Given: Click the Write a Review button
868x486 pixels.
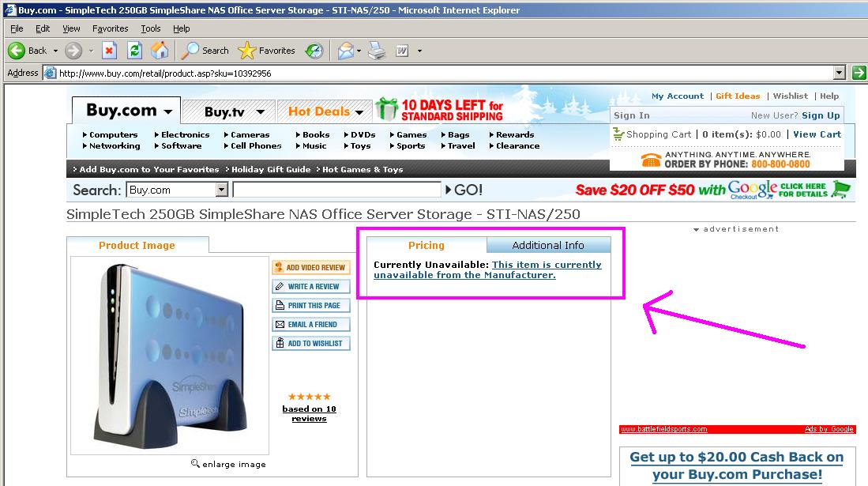Looking at the screenshot, I should coord(311,287).
